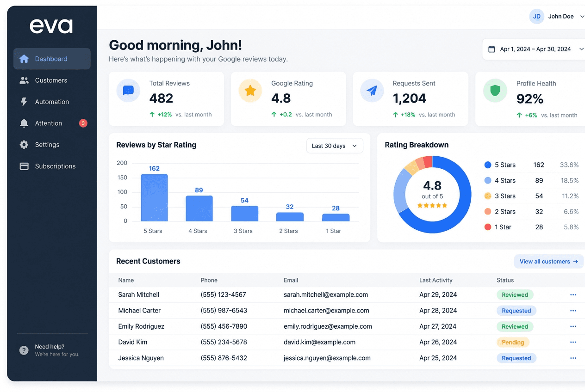This screenshot has width=585, height=392.
Task: Click the Customers people icon
Action: [24, 80]
